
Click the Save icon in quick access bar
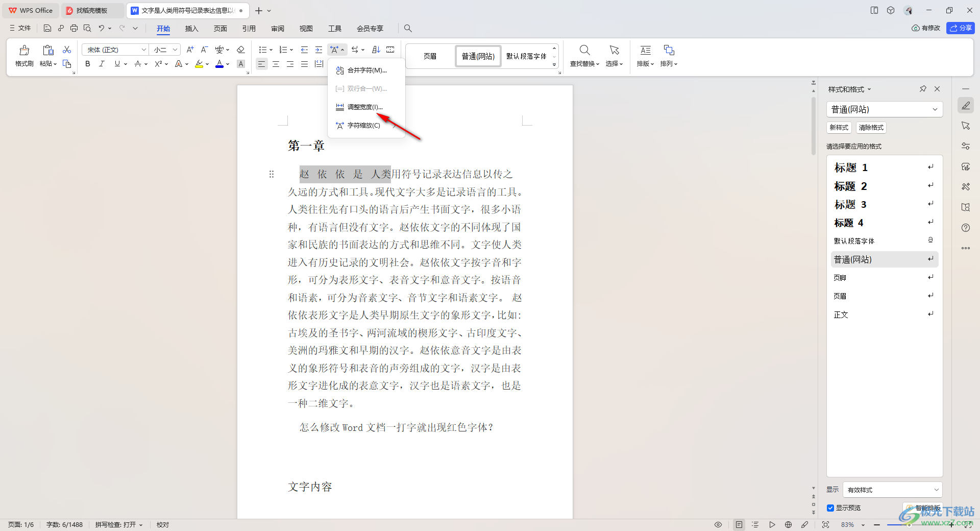[x=47, y=28]
